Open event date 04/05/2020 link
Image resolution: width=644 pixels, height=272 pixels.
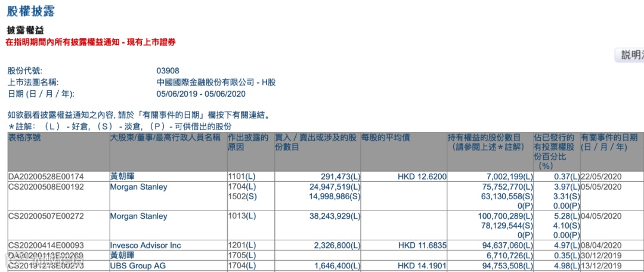[601, 216]
